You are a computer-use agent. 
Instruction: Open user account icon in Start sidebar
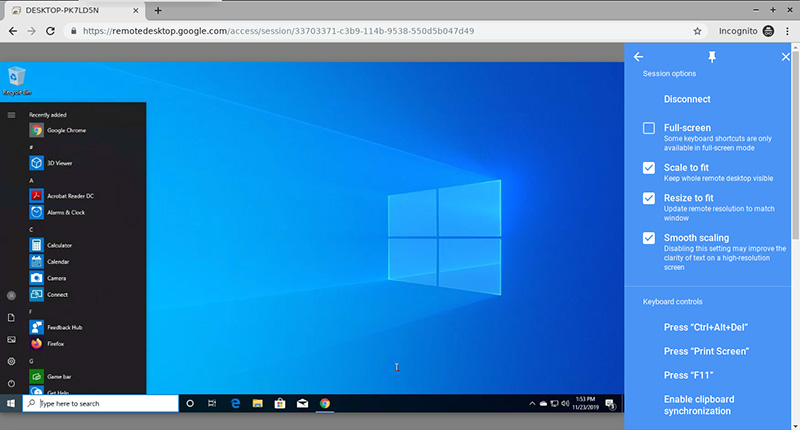coord(11,295)
